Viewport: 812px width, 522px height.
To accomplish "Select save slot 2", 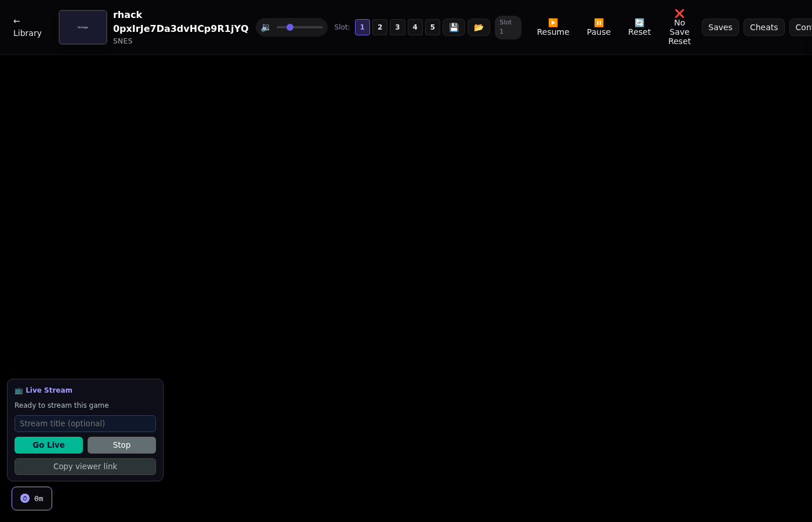I will (380, 27).
